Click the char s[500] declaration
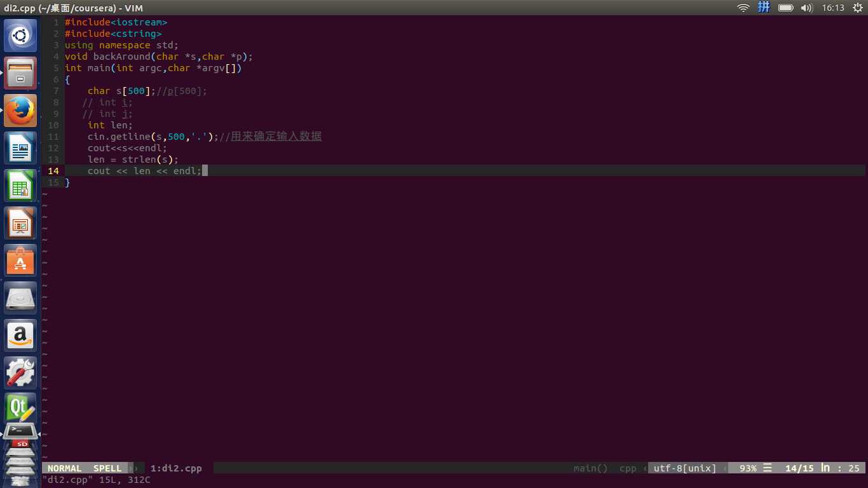Image resolution: width=868 pixels, height=488 pixels. point(121,91)
